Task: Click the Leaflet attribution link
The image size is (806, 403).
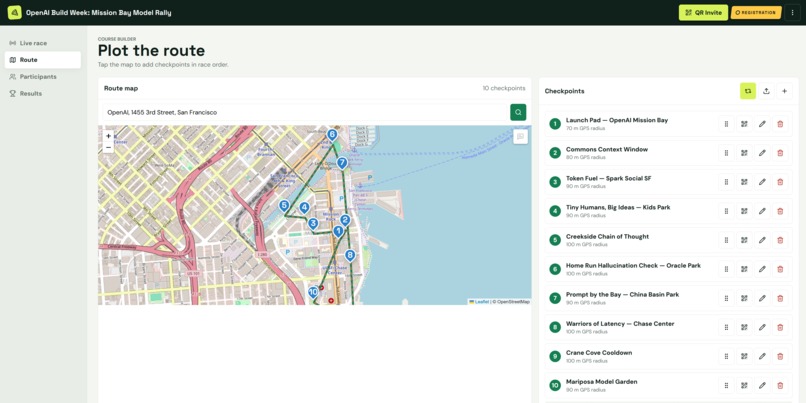Action: pos(481,302)
